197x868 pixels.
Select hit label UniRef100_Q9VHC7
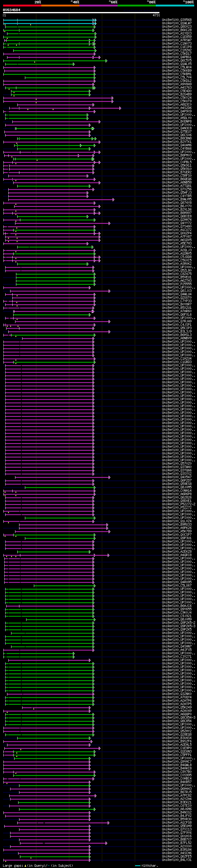click(x=177, y=761)
